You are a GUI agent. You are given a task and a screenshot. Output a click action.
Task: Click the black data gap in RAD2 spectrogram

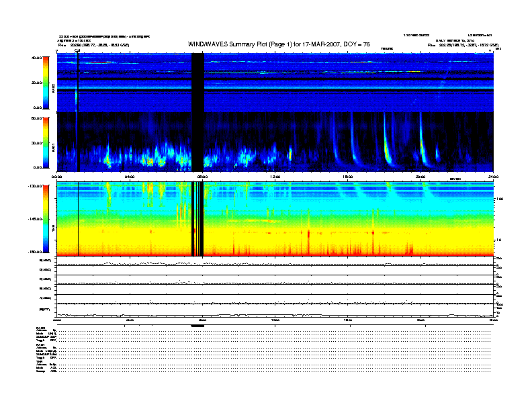(197, 83)
